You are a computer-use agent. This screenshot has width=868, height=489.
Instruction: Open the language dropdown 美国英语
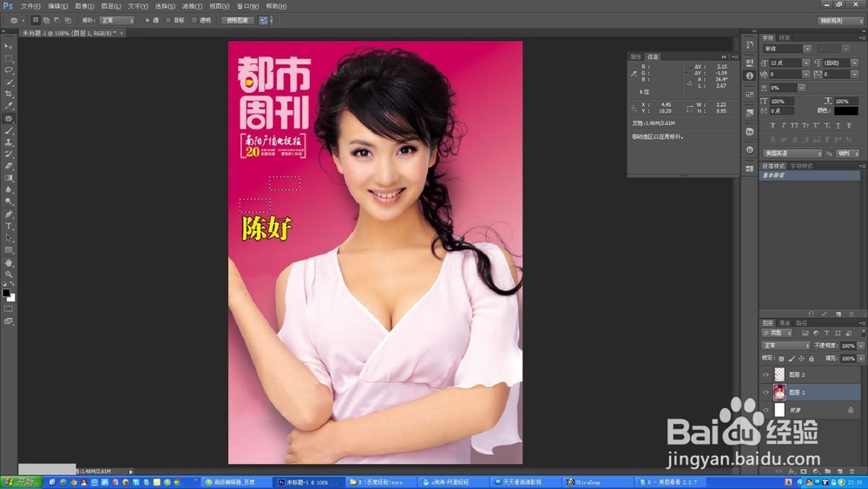pos(792,154)
